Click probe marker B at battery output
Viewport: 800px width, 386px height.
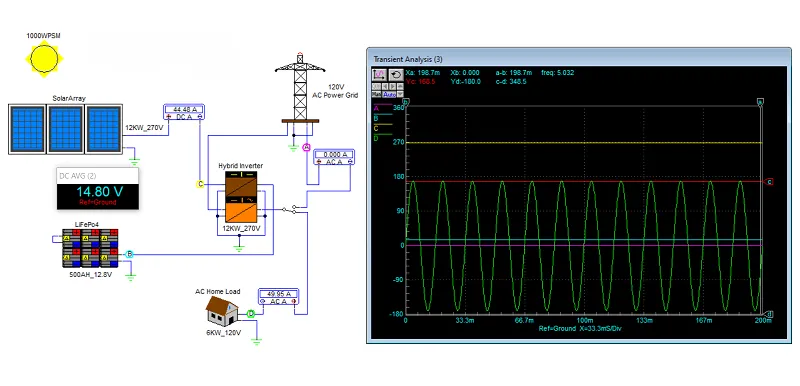point(130,254)
